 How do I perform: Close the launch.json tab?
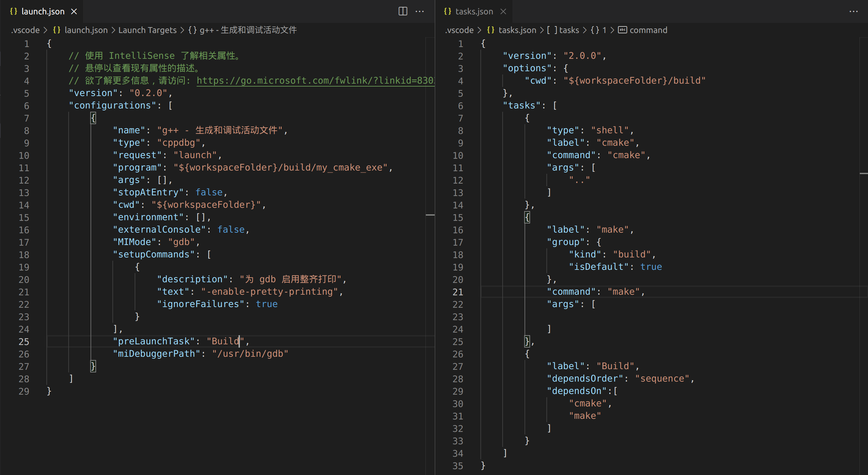pos(74,11)
